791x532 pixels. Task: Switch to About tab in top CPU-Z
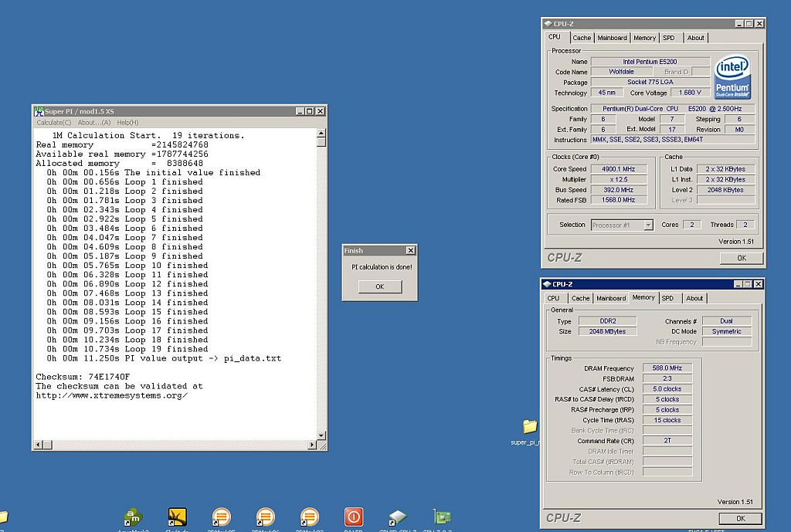click(696, 38)
